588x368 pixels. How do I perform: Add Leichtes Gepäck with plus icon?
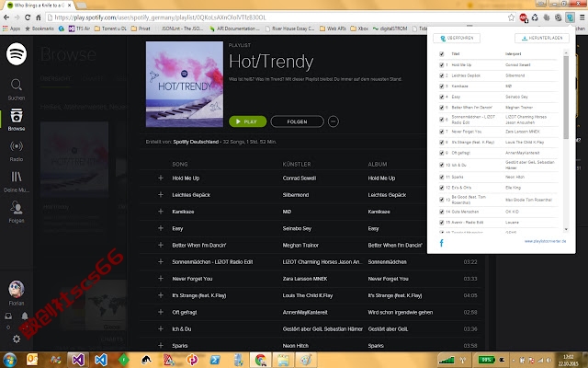[161, 194]
